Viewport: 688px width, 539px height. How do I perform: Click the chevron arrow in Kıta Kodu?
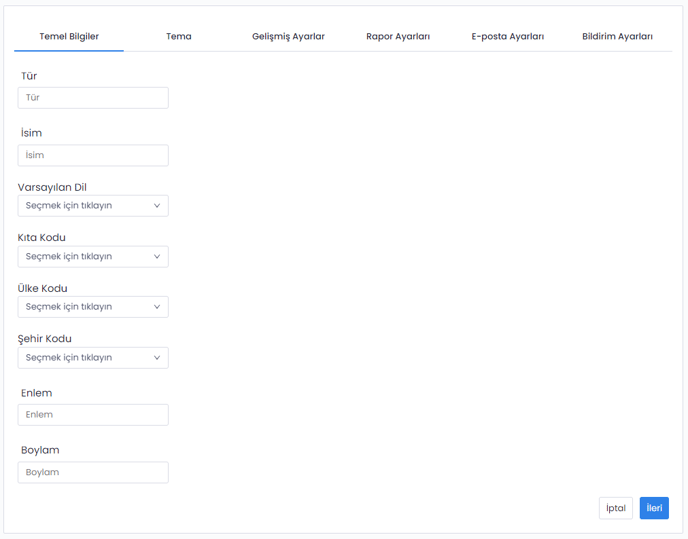tap(157, 257)
